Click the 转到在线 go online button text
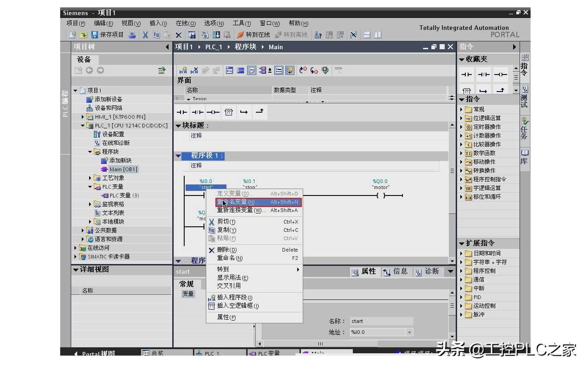This screenshot has height=368, width=588. (x=258, y=34)
